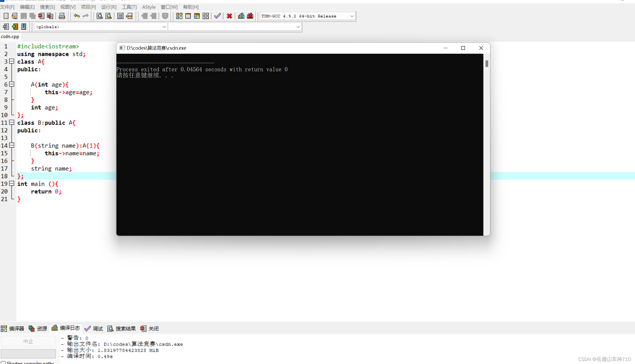
Task: Collapse the class A code fold on line 3
Action: pos(12,61)
